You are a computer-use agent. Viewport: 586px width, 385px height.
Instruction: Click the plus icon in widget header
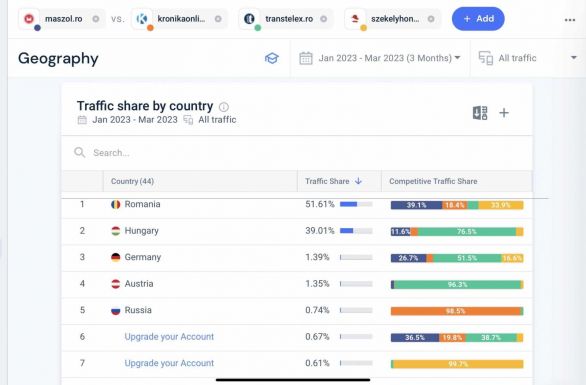pyautogui.click(x=504, y=113)
